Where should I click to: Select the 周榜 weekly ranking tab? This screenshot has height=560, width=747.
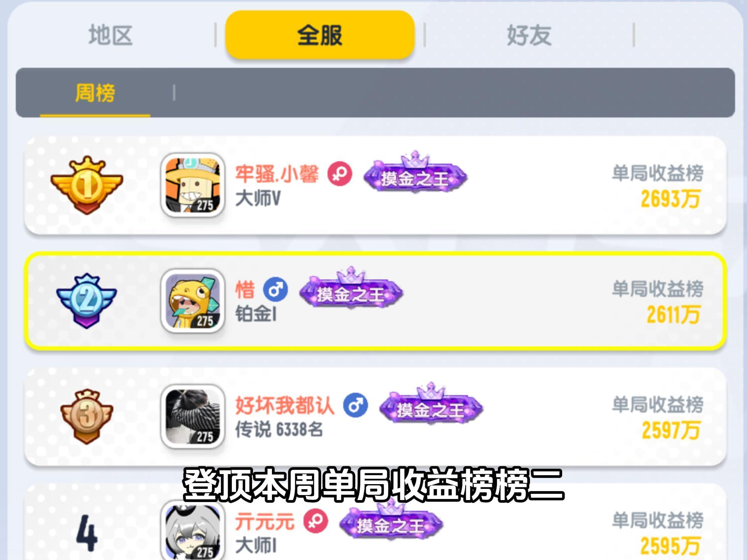tap(95, 93)
